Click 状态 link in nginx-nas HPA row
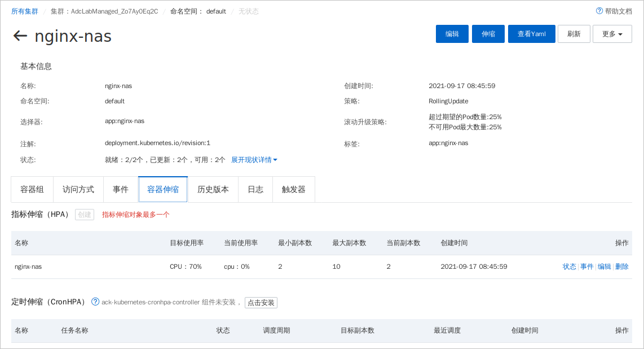 569,267
